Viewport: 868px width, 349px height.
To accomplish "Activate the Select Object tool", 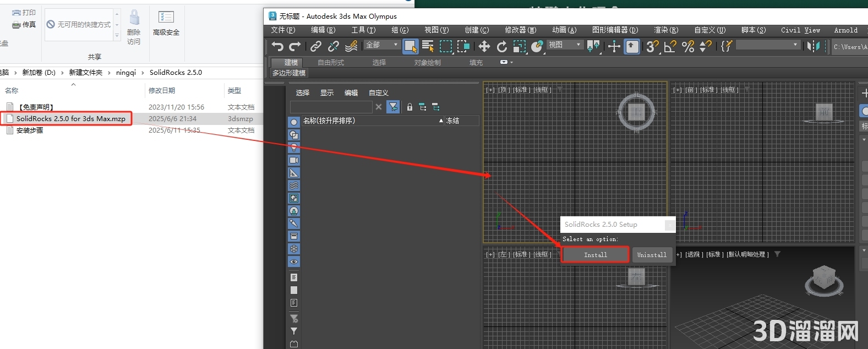I will pyautogui.click(x=411, y=46).
